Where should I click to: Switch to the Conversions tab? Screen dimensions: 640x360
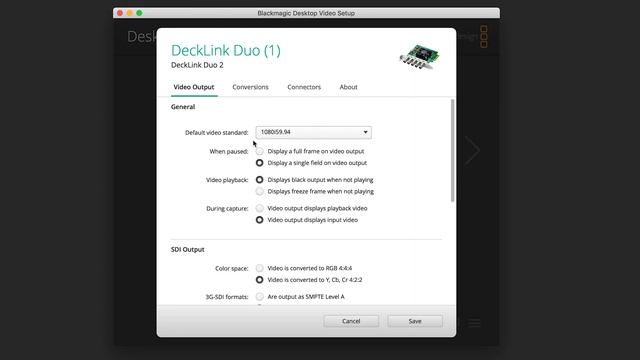click(251, 87)
